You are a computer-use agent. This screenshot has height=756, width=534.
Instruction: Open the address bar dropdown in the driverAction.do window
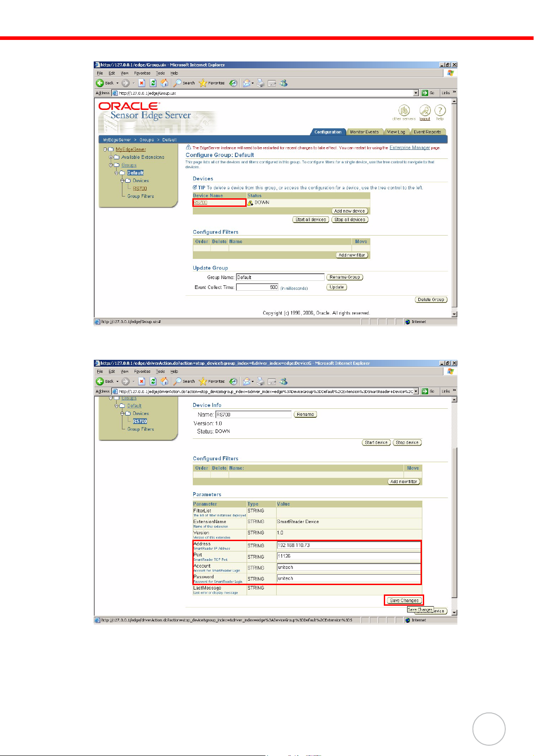[x=416, y=391]
